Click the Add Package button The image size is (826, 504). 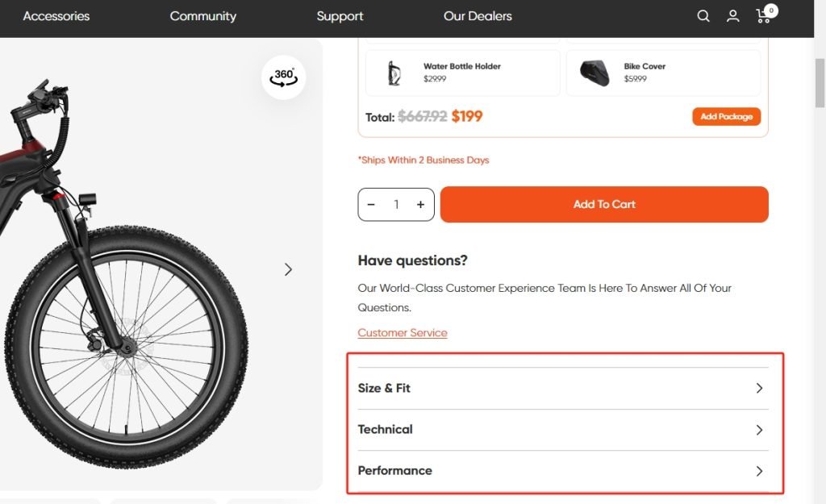point(726,117)
